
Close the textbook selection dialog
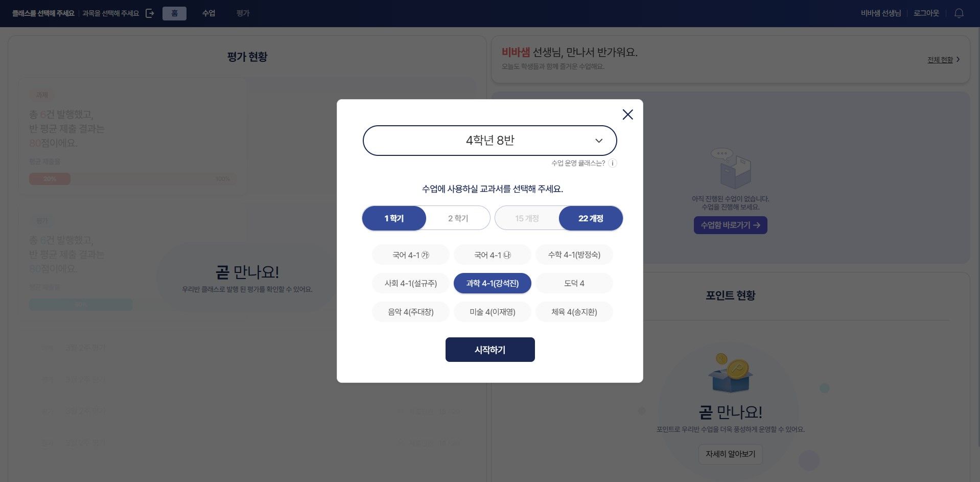(x=627, y=114)
